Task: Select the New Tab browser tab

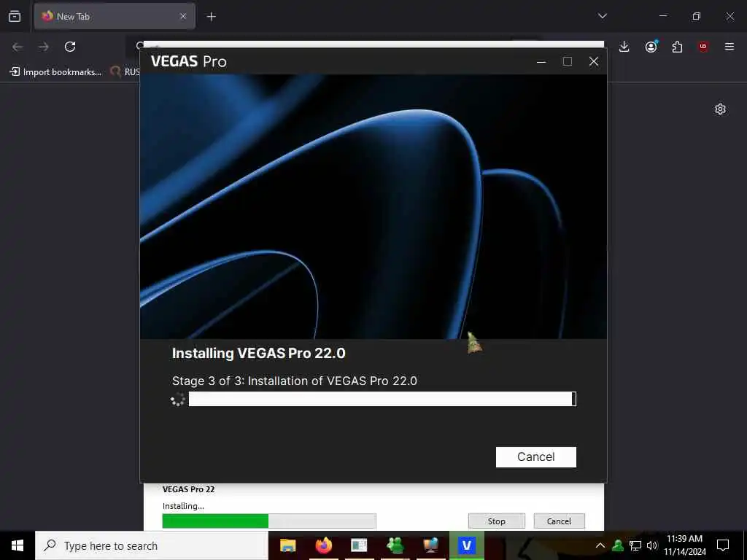Action: pos(115,16)
